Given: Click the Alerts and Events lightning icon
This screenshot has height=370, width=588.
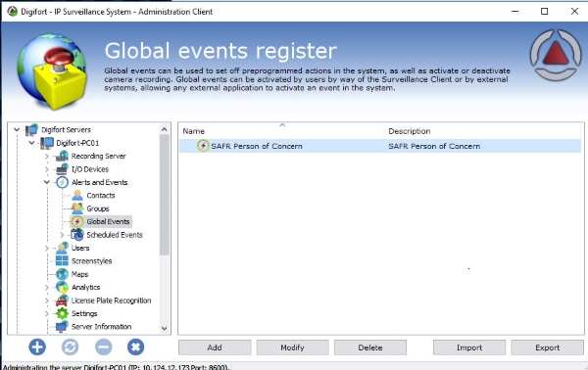Looking at the screenshot, I should point(62,182).
